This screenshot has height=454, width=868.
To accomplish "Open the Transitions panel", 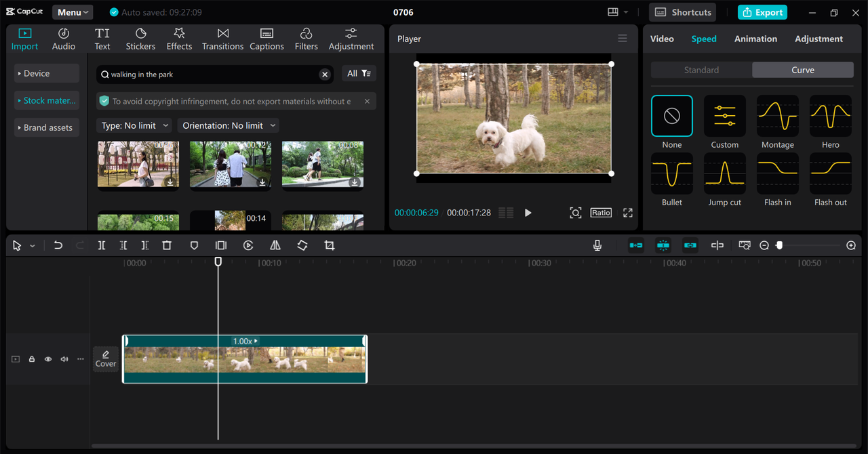I will [222, 39].
